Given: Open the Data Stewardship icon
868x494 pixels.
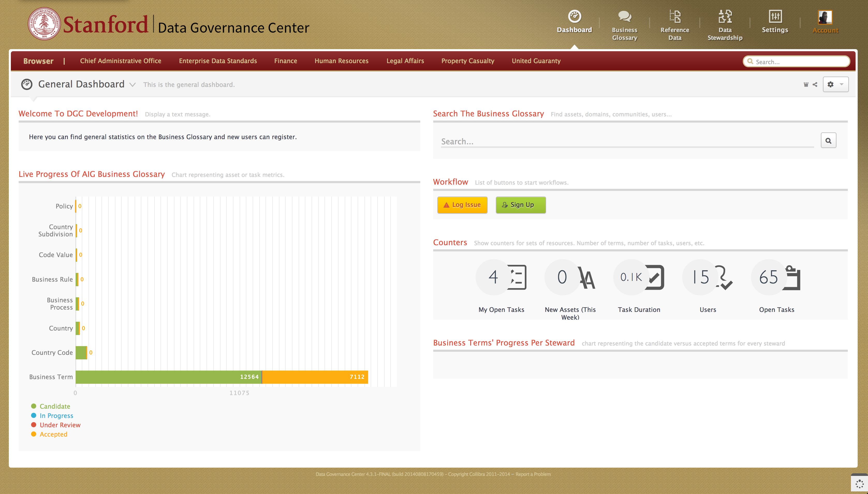Looking at the screenshot, I should (725, 16).
